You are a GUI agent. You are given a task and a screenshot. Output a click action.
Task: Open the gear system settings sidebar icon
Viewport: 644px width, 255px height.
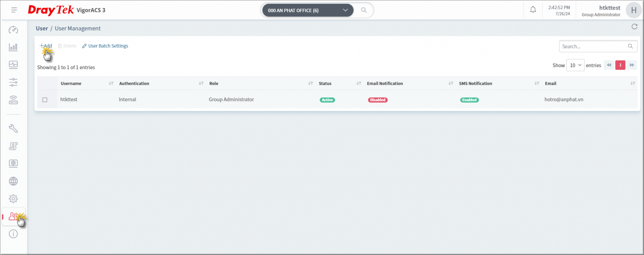tap(13, 199)
